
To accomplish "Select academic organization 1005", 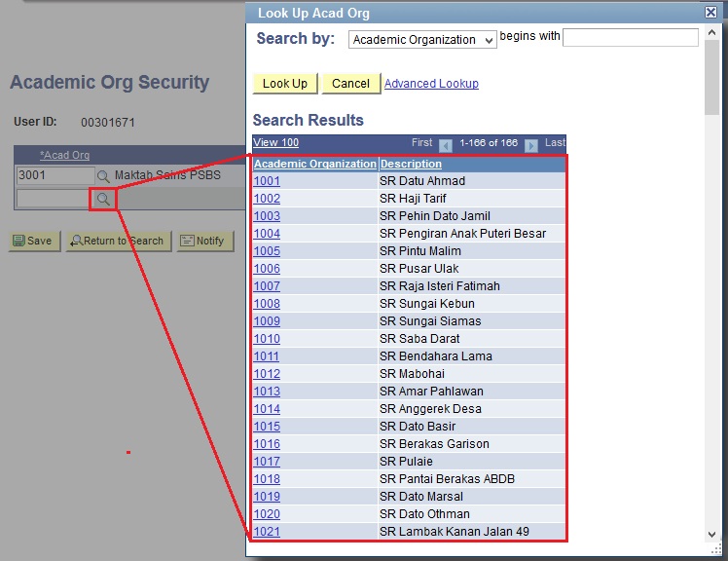I will pyautogui.click(x=267, y=251).
